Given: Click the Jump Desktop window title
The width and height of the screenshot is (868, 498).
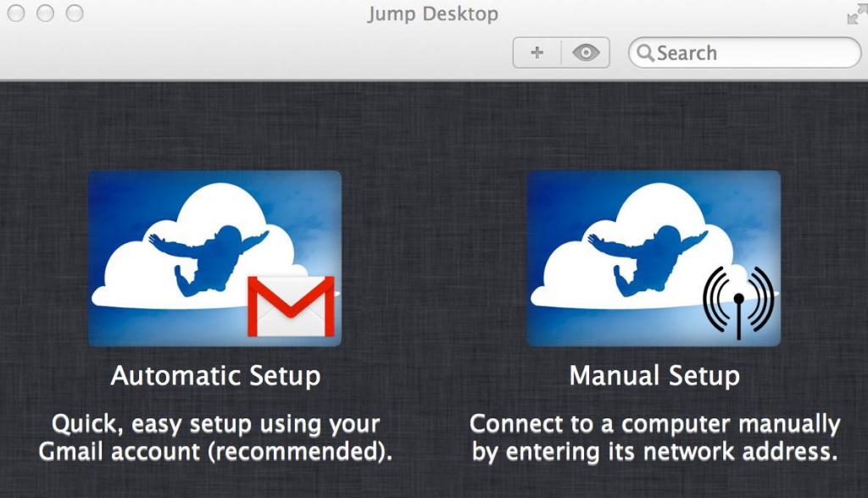Looking at the screenshot, I should click(x=433, y=14).
